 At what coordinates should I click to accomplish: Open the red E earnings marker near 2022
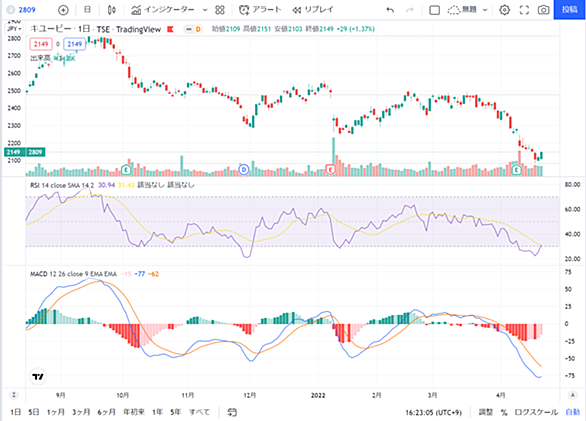click(330, 170)
